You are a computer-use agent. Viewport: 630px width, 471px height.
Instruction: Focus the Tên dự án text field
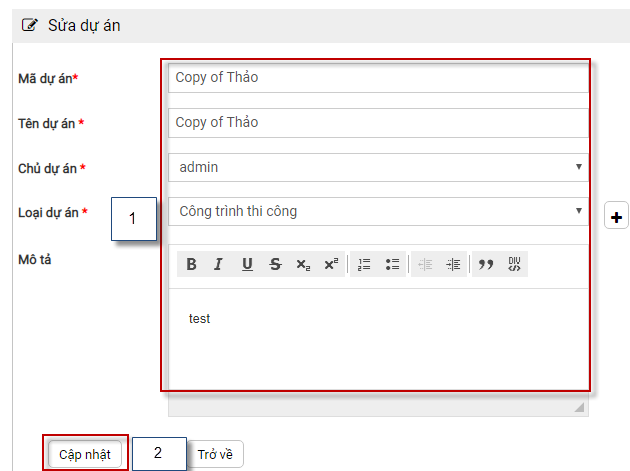click(380, 122)
